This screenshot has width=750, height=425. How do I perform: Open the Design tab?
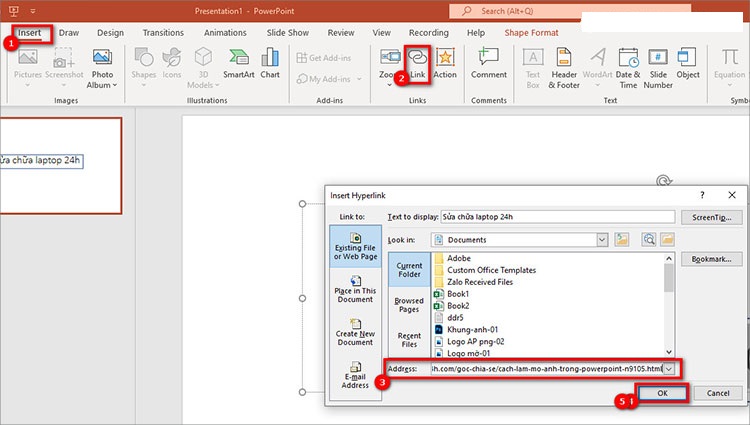110,33
